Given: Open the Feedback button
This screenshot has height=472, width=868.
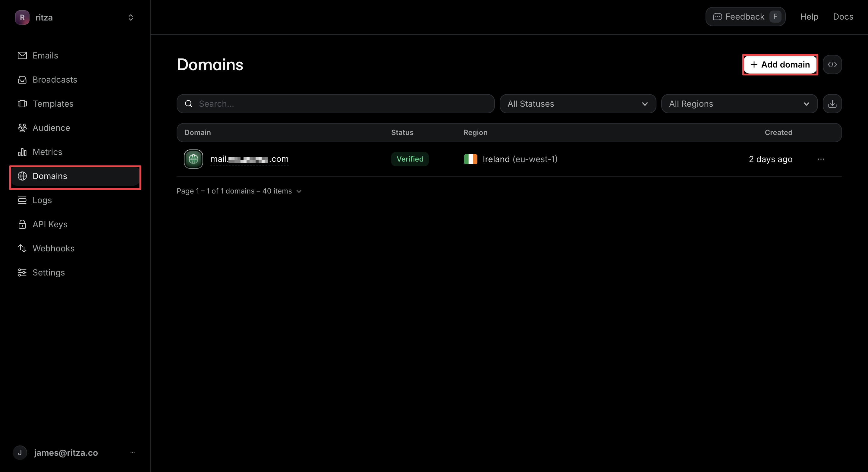Looking at the screenshot, I should (x=745, y=17).
